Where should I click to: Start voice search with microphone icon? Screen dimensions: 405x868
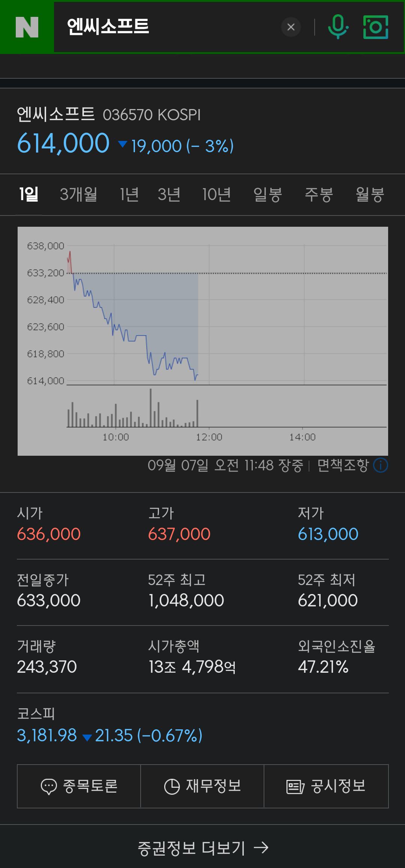click(338, 27)
